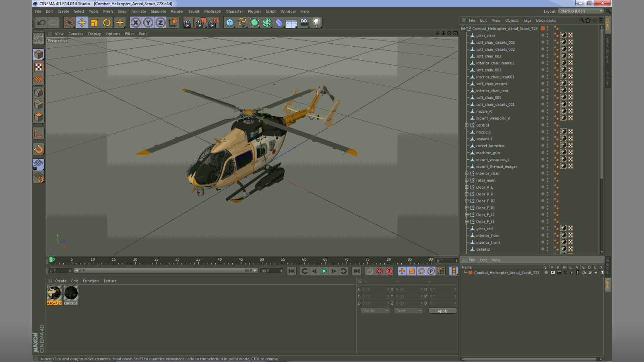Play the animation forward

(324, 271)
